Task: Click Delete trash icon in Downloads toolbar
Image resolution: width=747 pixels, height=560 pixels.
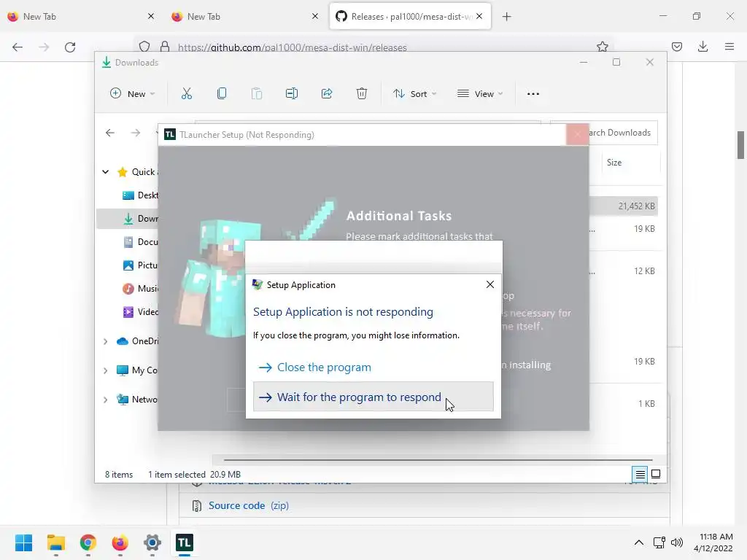Action: [x=362, y=94]
